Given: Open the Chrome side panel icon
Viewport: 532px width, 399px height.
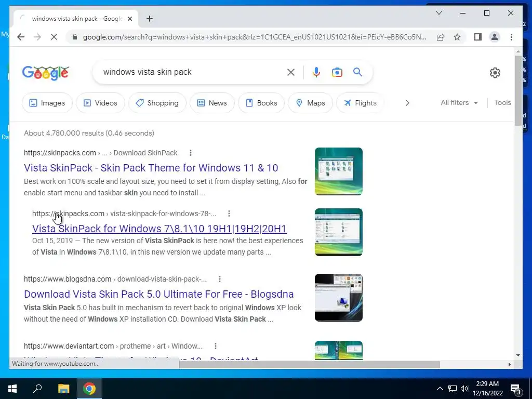Looking at the screenshot, I should tap(478, 37).
